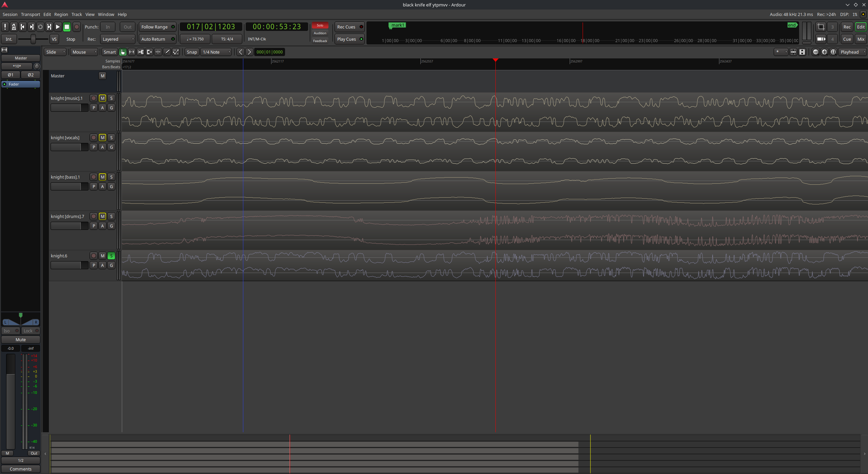Viewport: 868px width, 474px height.
Task: Toggle Play Cues button
Action: coord(350,39)
